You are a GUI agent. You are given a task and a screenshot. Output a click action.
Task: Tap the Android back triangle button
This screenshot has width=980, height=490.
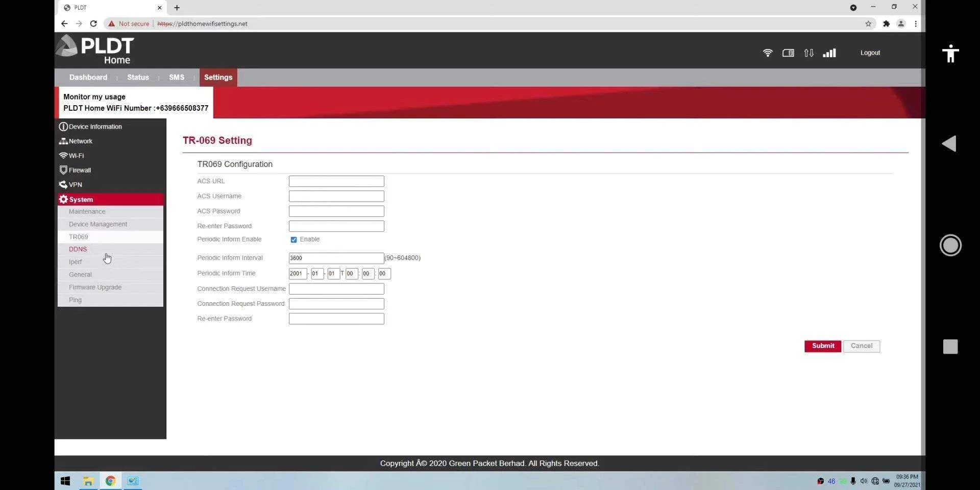coord(949,143)
